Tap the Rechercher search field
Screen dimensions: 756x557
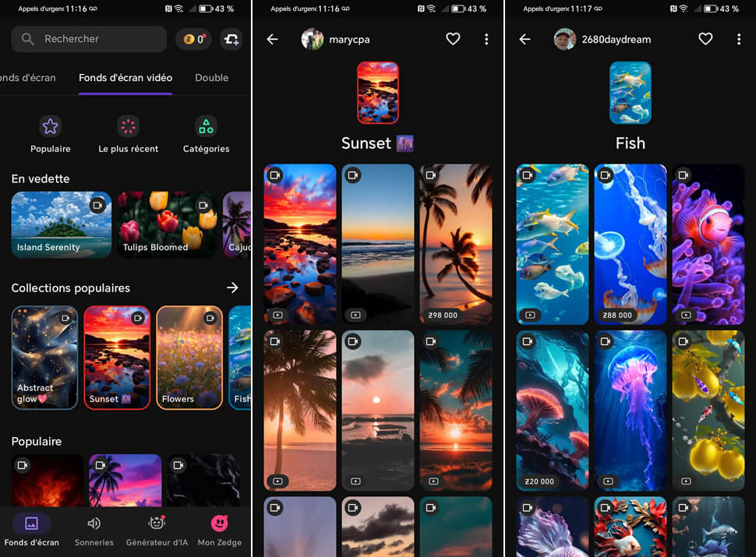click(x=88, y=39)
